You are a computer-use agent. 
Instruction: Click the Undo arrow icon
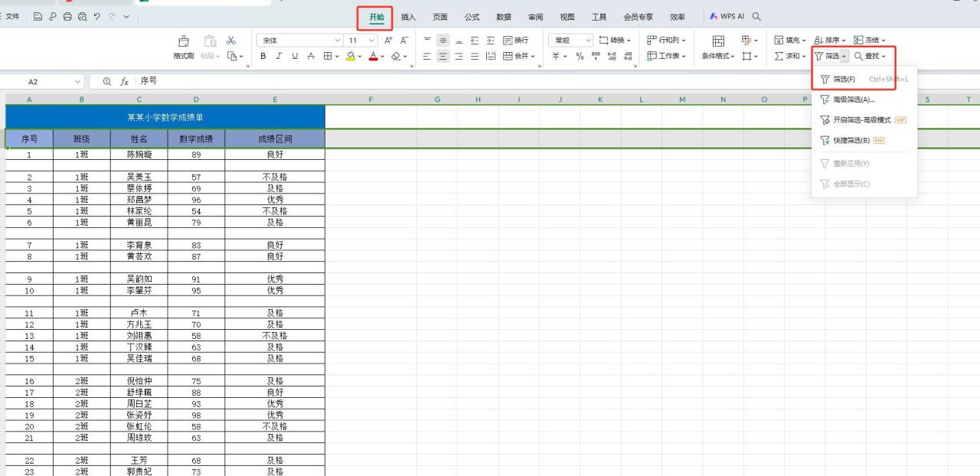97,16
